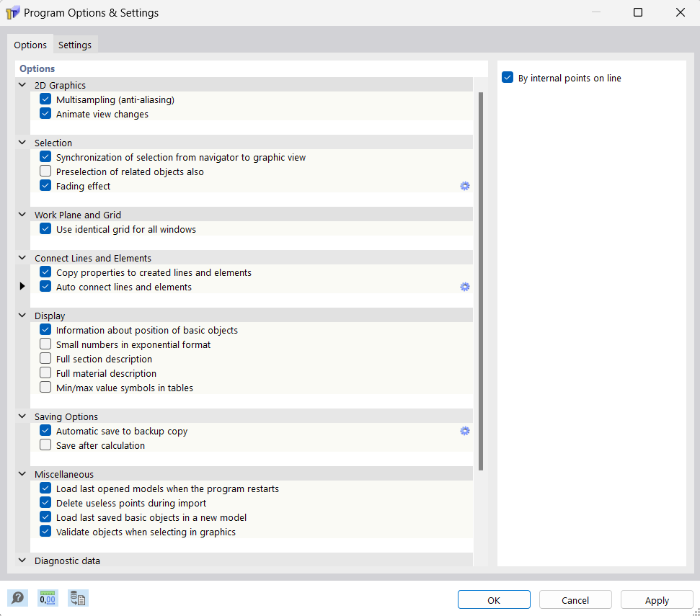This screenshot has width=700, height=616.
Task: Disable Multisampling anti-aliasing
Action: (45, 99)
